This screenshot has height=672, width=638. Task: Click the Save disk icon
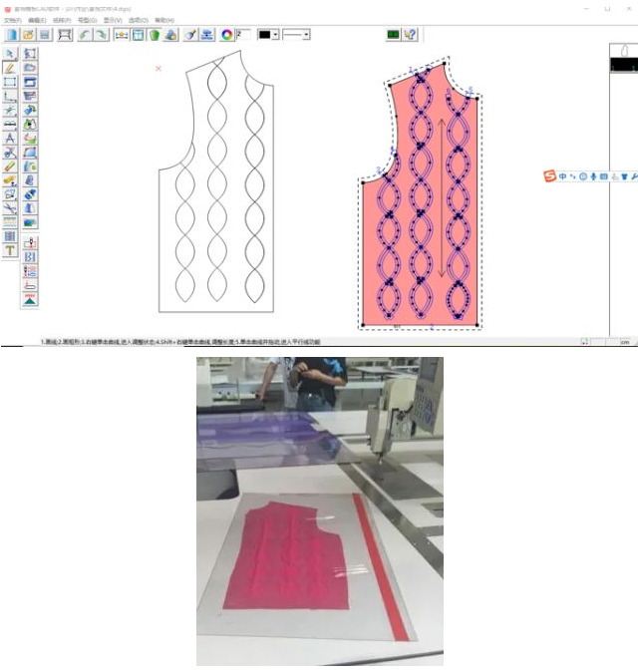pyautogui.click(x=44, y=34)
